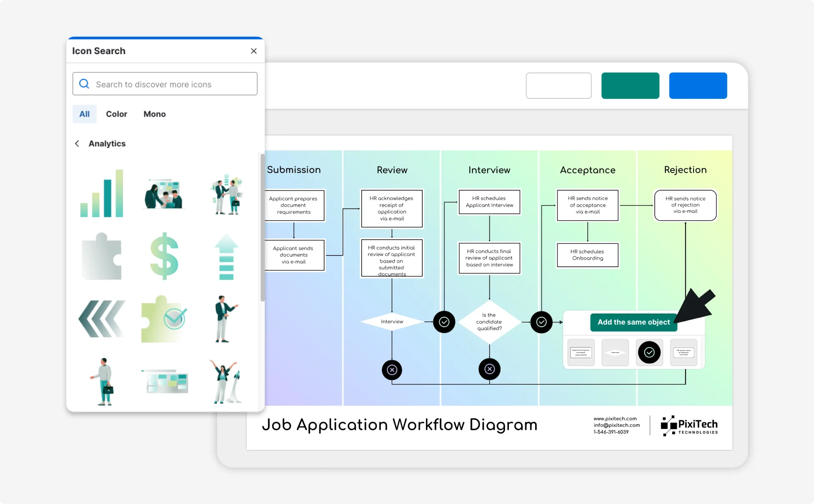Toggle the All icon filter tab
The width and height of the screenshot is (814, 504).
(84, 114)
